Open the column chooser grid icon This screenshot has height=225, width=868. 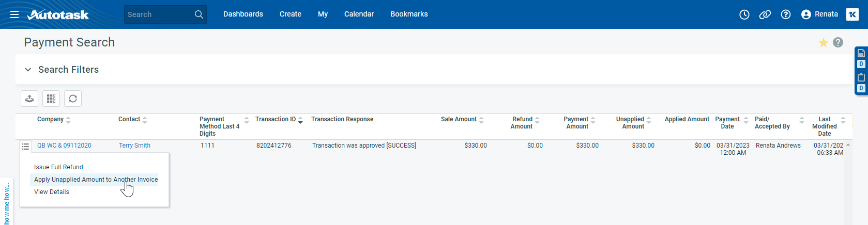coord(51,99)
